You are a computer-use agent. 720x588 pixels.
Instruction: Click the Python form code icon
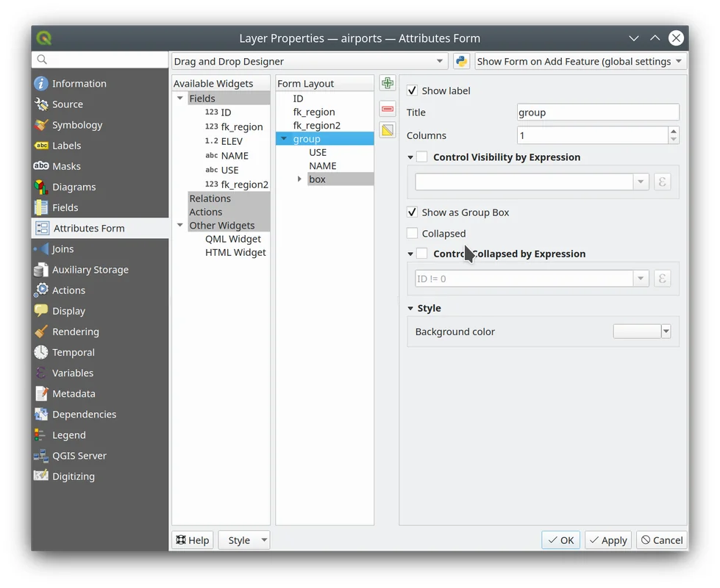click(x=461, y=62)
